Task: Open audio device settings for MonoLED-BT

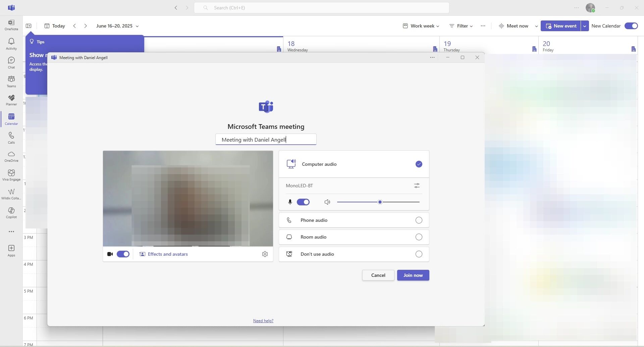Action: pyautogui.click(x=417, y=186)
